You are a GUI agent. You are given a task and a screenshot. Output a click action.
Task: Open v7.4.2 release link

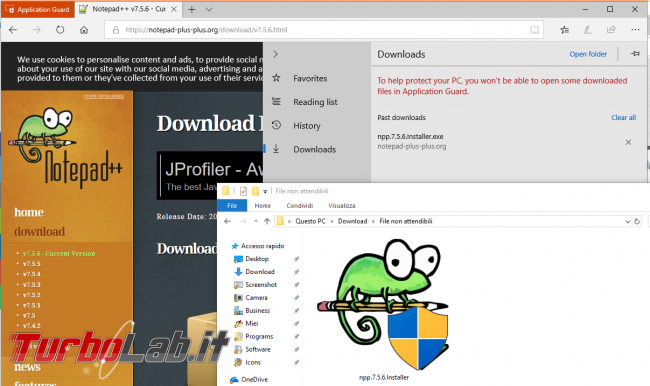pos(32,326)
